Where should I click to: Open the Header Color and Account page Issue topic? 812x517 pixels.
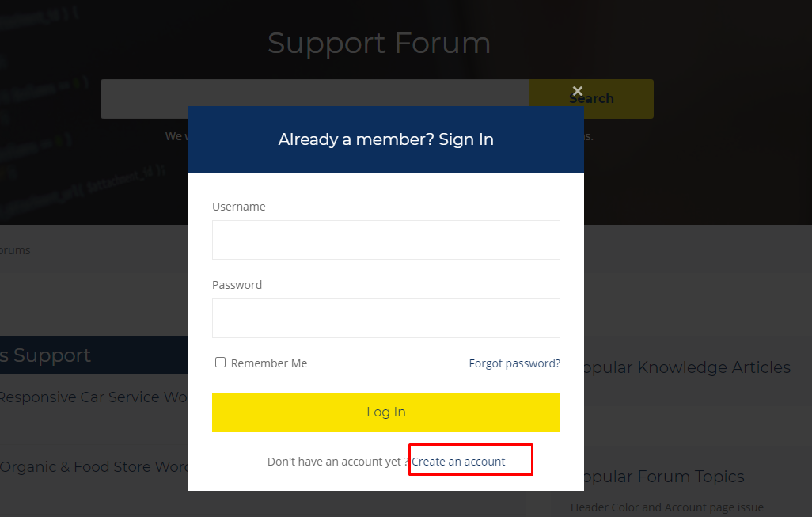pos(666,507)
